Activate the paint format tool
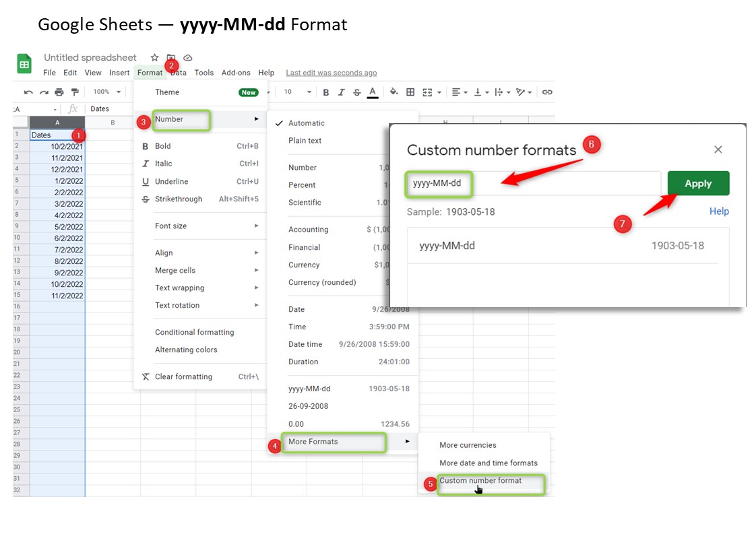Viewport: 756px width, 534px height. click(75, 92)
